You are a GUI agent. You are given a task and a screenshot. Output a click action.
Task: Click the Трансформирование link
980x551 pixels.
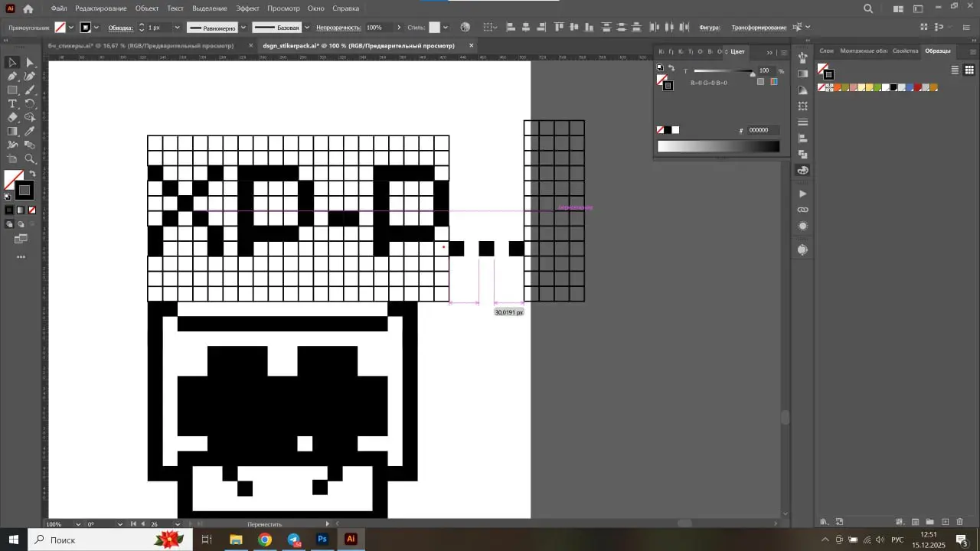click(759, 28)
